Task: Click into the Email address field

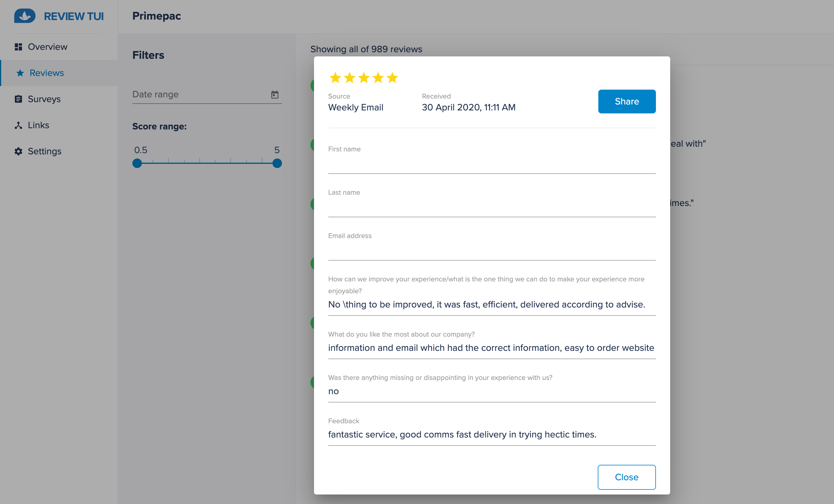Action: click(x=492, y=251)
